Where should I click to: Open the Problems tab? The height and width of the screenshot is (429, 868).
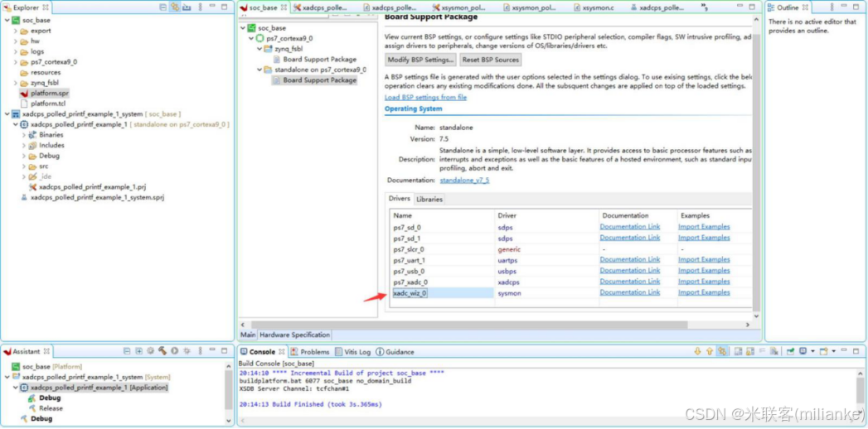(x=310, y=352)
